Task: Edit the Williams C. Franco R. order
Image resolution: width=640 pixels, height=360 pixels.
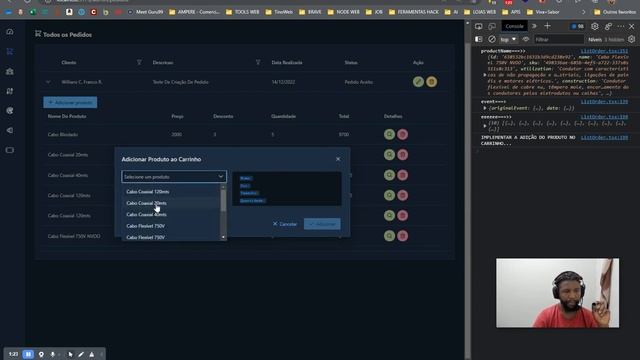Action: coord(418,82)
